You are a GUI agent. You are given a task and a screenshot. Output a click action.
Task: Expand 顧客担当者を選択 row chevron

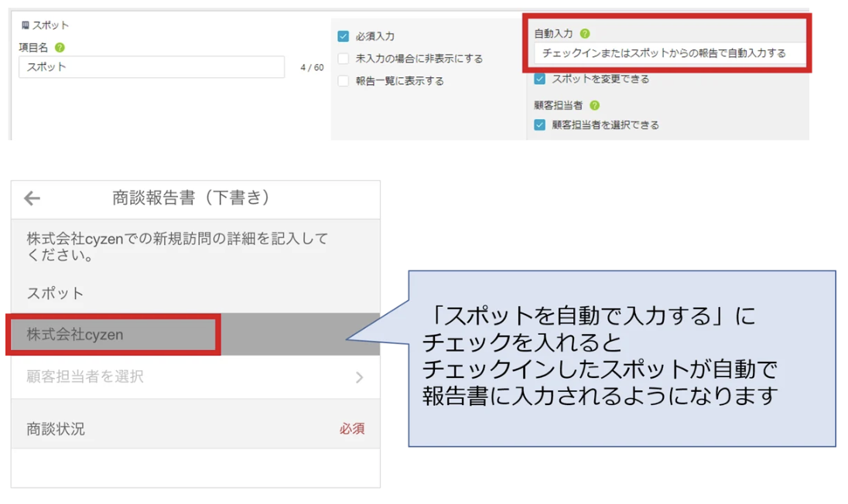point(360,377)
